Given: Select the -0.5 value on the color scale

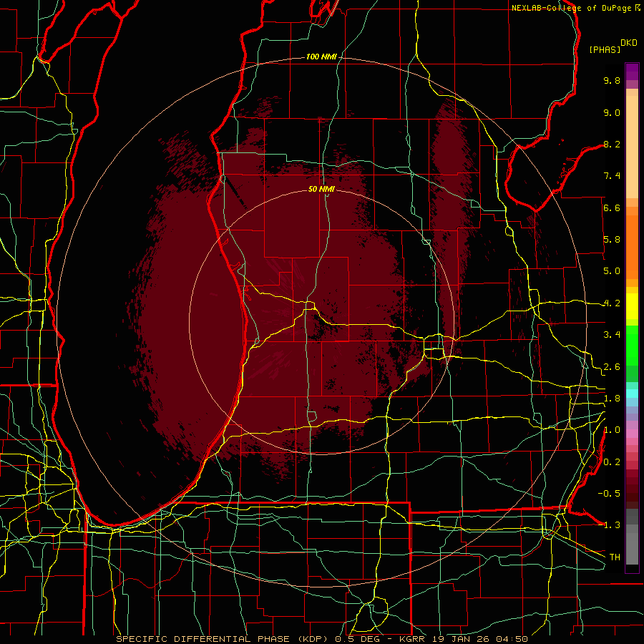Looking at the screenshot, I should [x=609, y=494].
